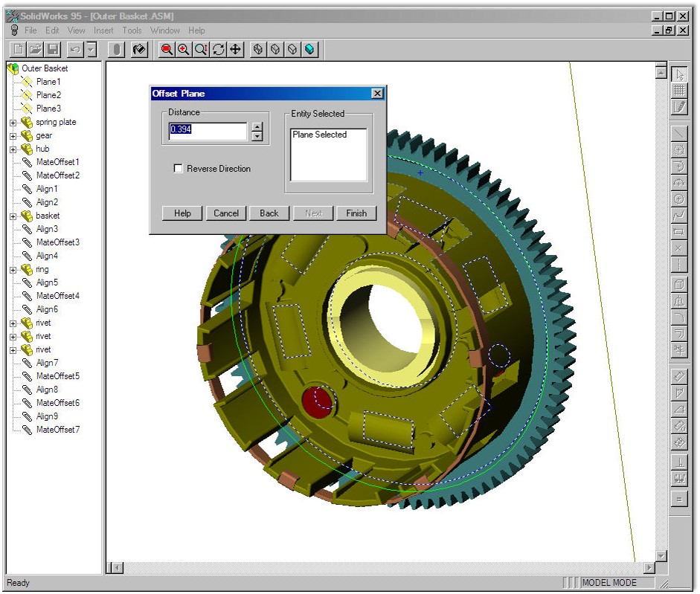Expand the spring plate component
Viewport: 700px width, 594px height.
pos(12,122)
